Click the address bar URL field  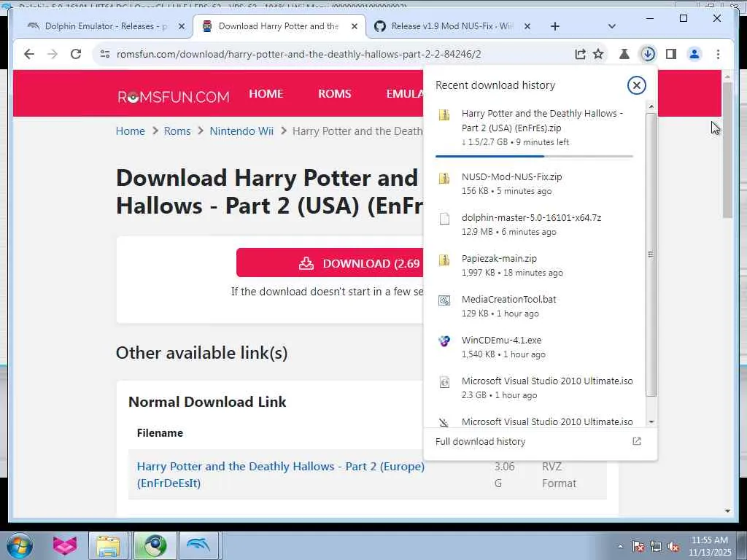(298, 54)
